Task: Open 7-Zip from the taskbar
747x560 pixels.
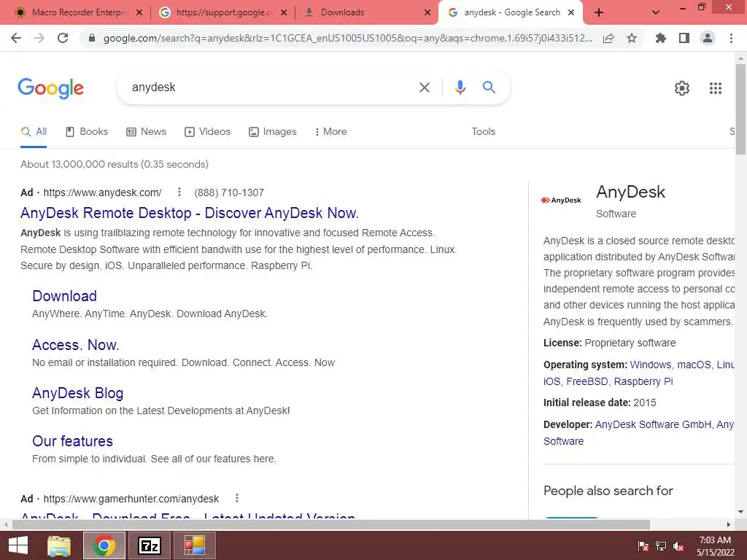Action: (149, 545)
